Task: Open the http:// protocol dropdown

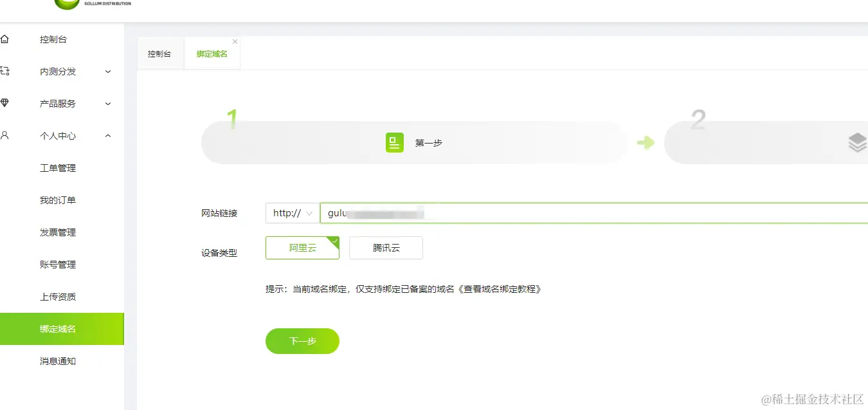Action: (x=291, y=212)
